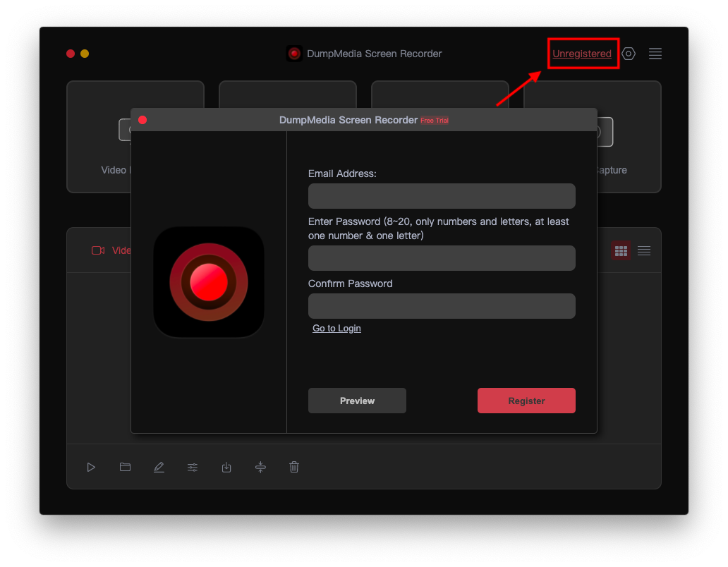Viewport: 728px width, 567px height.
Task: Select the Video tab with camera icon
Action: coord(111,250)
